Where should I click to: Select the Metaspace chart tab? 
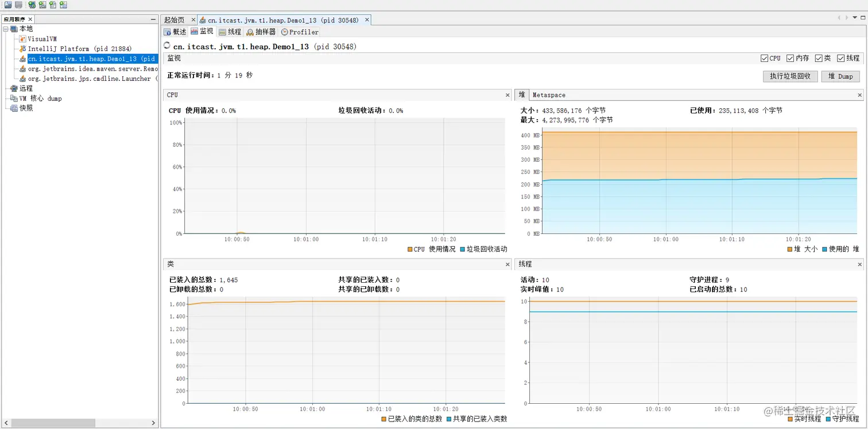(x=549, y=95)
